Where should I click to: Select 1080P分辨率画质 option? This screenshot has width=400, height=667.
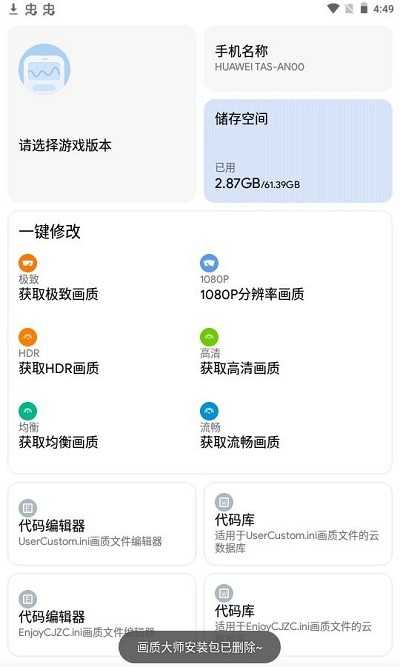pos(252,294)
